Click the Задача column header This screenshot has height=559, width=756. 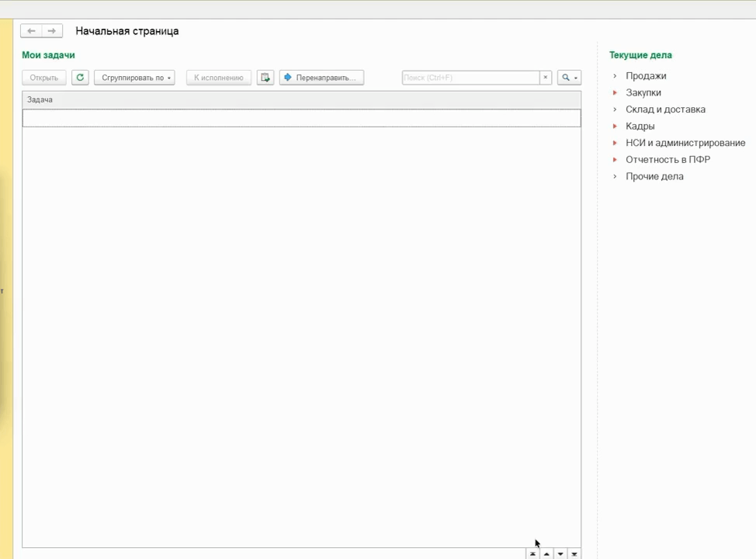pos(301,100)
